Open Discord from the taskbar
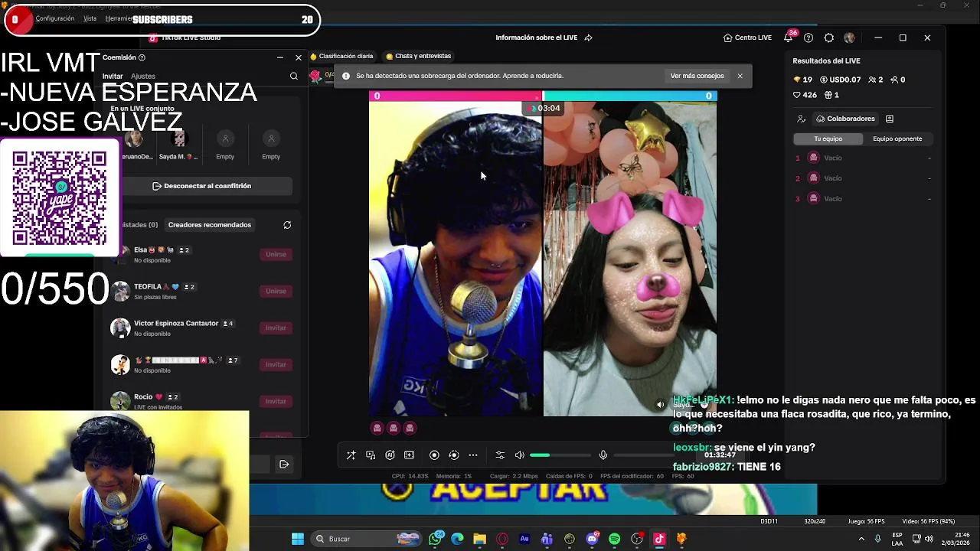Screen dimensions: 980x551 coord(592,539)
